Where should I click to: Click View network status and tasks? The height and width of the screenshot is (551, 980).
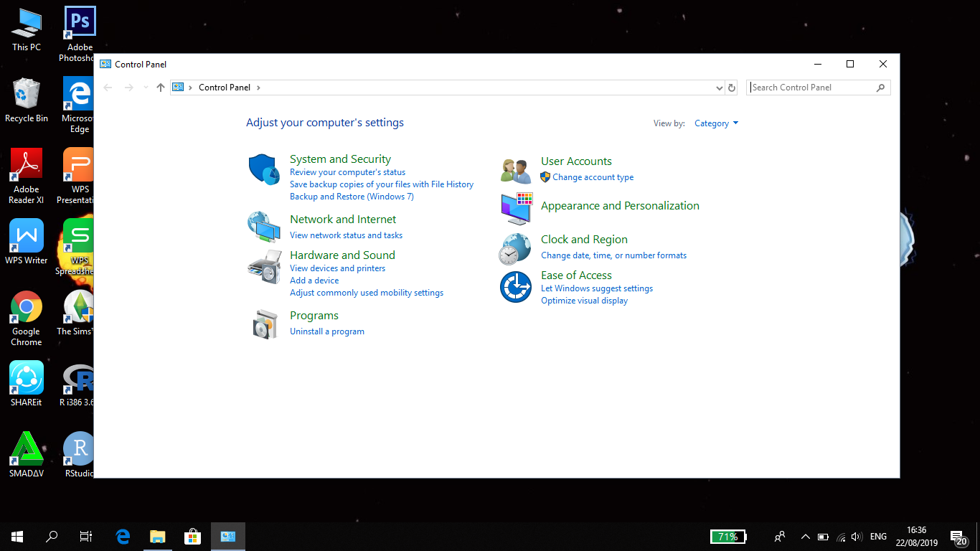(x=346, y=235)
